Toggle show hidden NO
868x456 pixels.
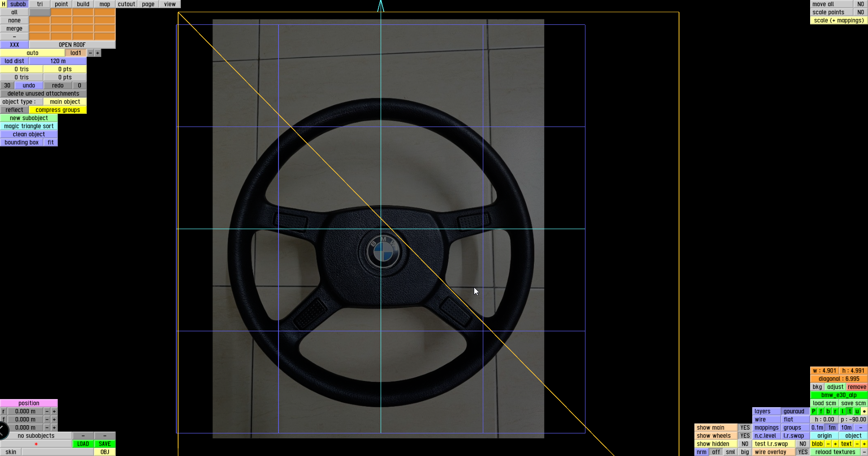[x=745, y=444]
